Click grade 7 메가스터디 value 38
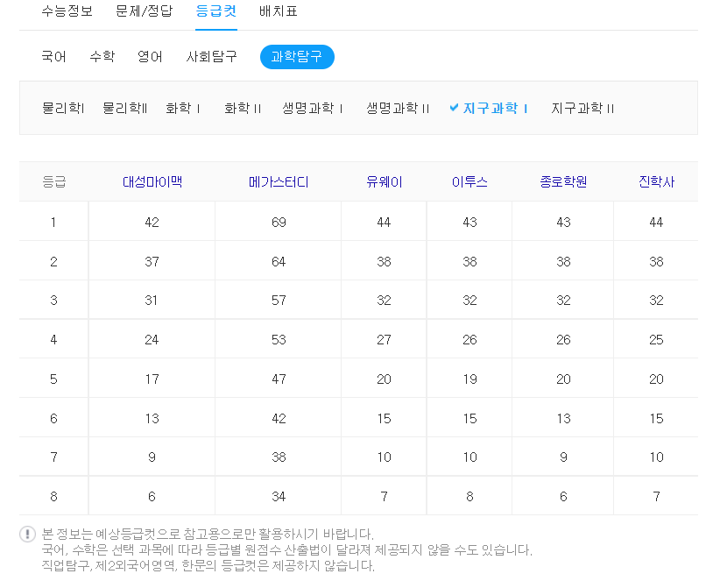Image resolution: width=713 pixels, height=588 pixels. 279,457
